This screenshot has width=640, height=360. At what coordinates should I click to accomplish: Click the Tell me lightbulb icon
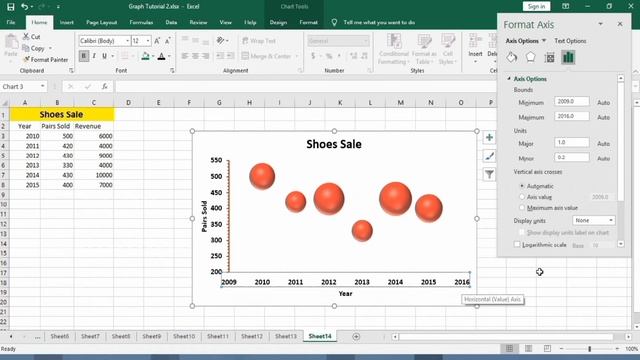coord(334,22)
